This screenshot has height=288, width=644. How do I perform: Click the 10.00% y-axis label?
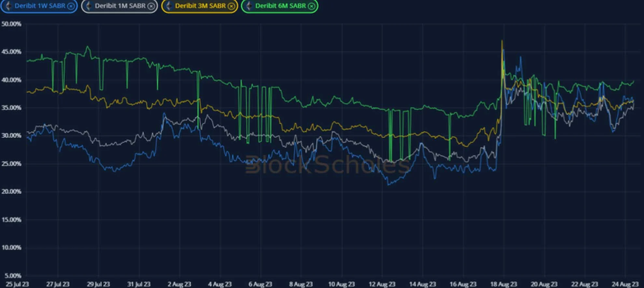coord(11,247)
